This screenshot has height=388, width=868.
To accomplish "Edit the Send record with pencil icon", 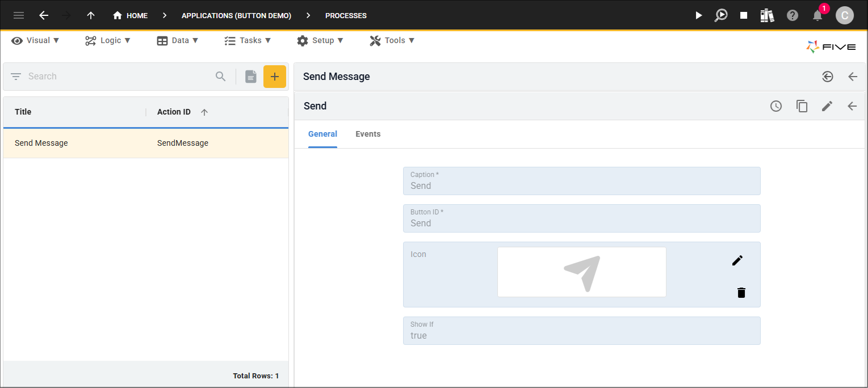I will pyautogui.click(x=827, y=106).
